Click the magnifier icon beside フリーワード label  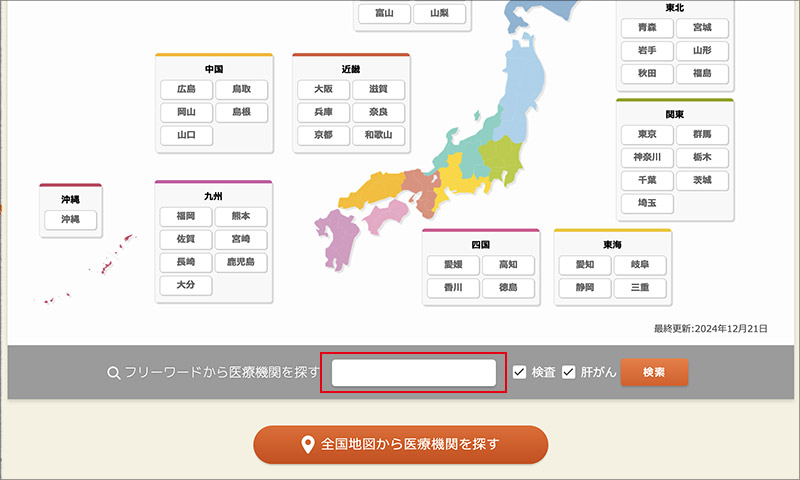point(113,373)
